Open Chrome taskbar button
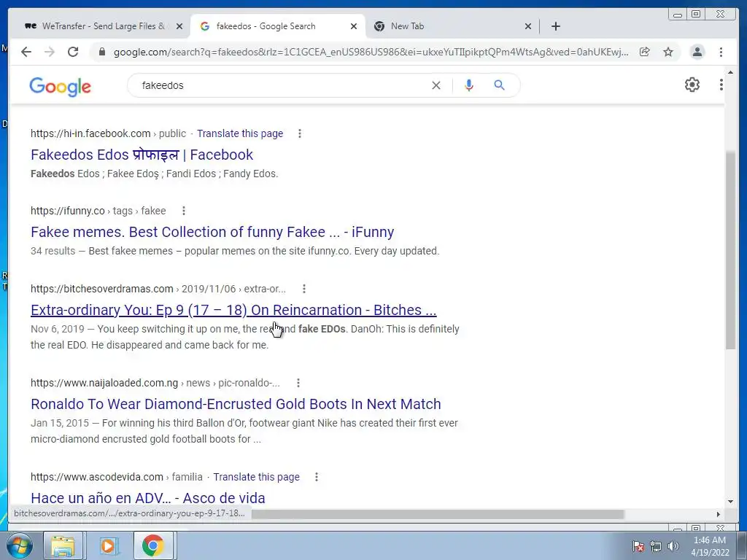Screen dimensions: 747x560 click(x=153, y=545)
